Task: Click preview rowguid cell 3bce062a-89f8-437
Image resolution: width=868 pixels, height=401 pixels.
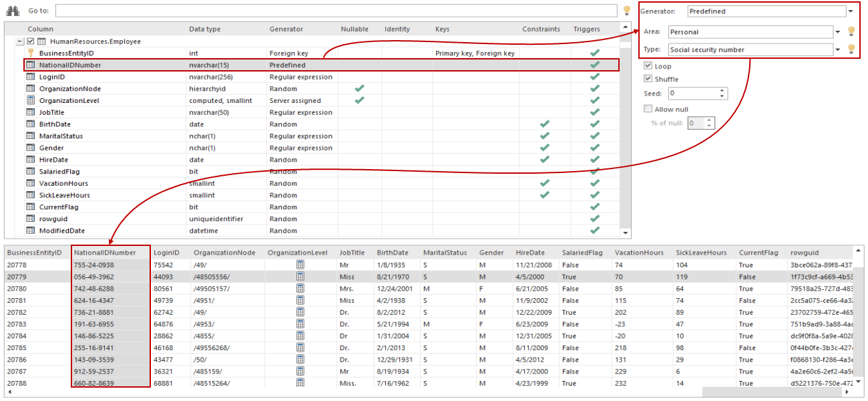Action: pos(821,265)
